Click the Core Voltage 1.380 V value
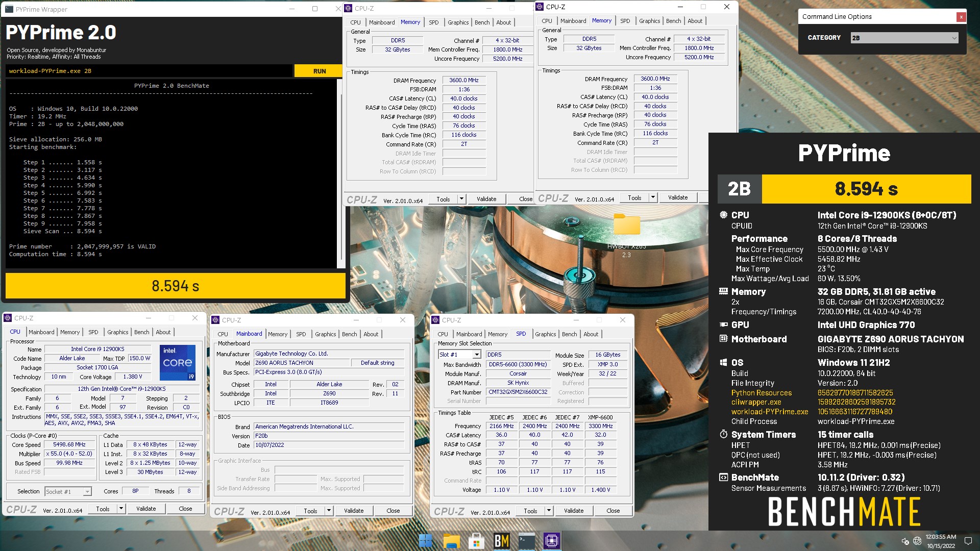The width and height of the screenshot is (980, 551). tap(133, 377)
